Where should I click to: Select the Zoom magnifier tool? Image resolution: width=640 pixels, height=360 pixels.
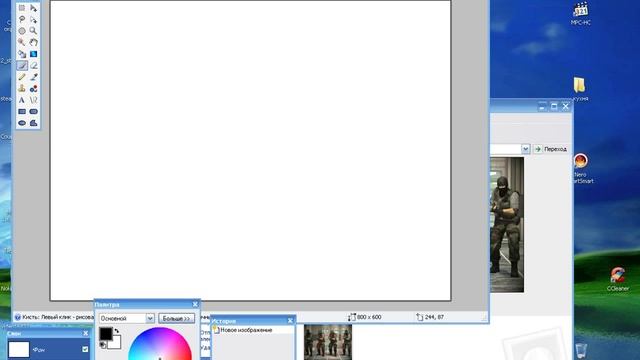[x=33, y=31]
